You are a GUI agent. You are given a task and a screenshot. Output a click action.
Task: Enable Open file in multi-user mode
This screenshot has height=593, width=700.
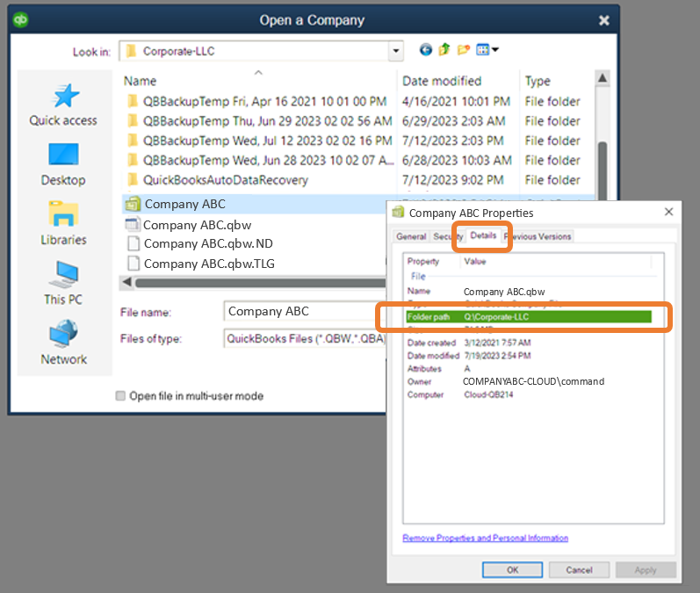120,396
